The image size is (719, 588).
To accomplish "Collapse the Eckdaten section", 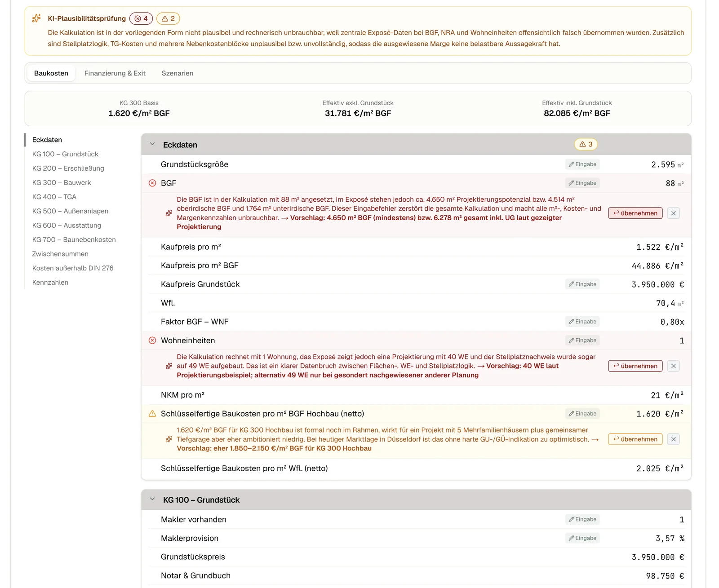I will (x=152, y=144).
